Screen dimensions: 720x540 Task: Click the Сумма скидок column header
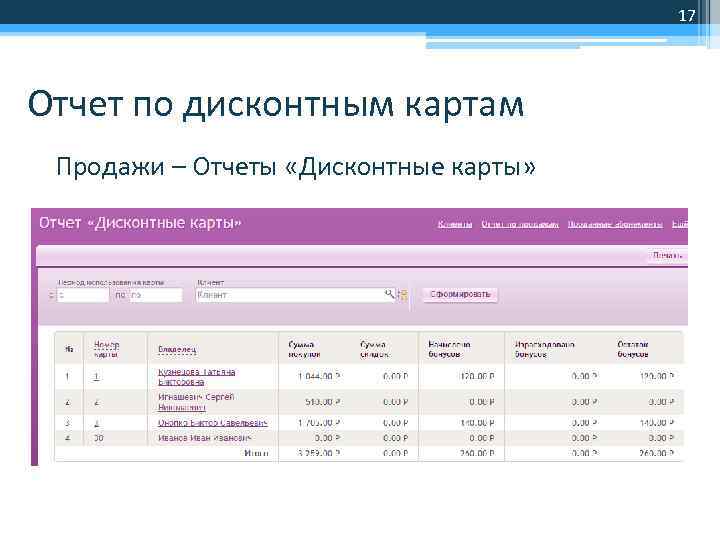coord(375,349)
